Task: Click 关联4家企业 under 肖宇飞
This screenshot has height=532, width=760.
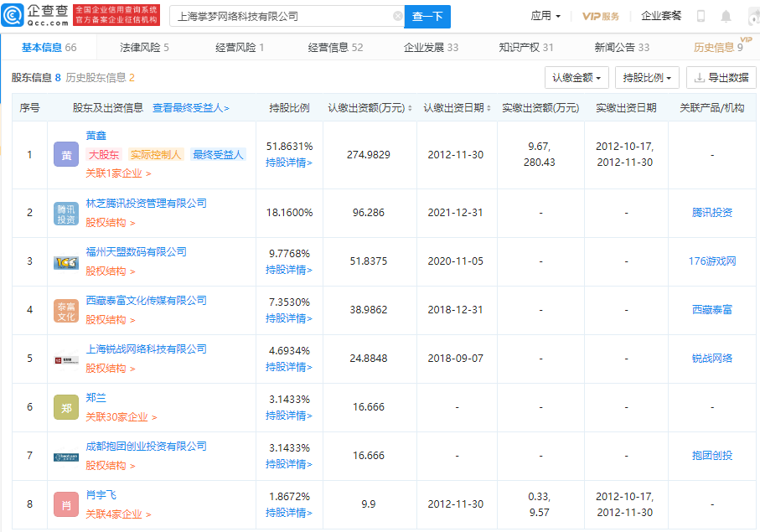Action: tap(118, 514)
